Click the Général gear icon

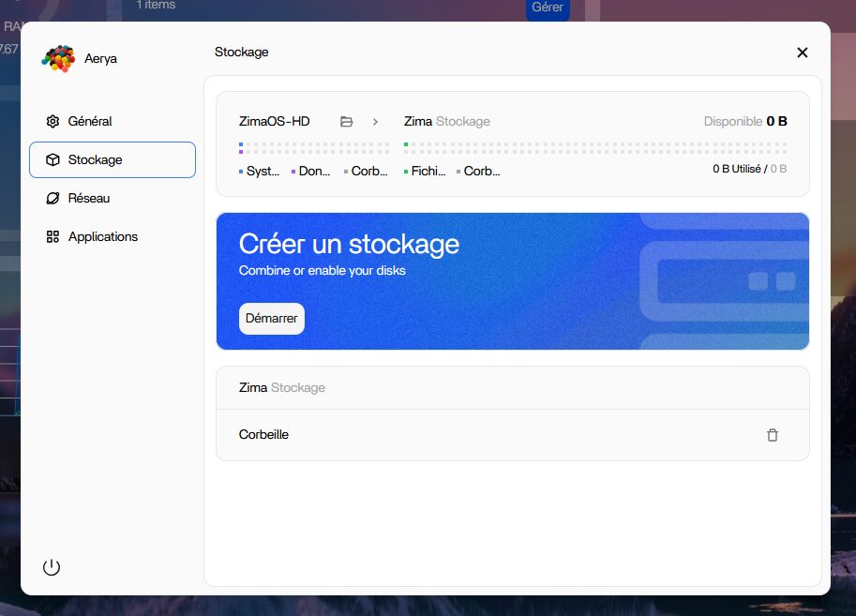53,121
